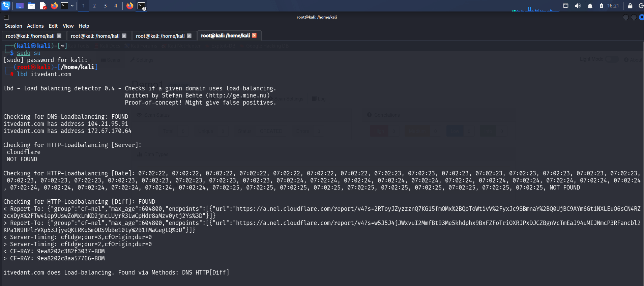Image resolution: width=644 pixels, height=286 pixels.
Task: Click CF-RAY value 9ea8202c382f3037-BOM
Action: pos(71,251)
